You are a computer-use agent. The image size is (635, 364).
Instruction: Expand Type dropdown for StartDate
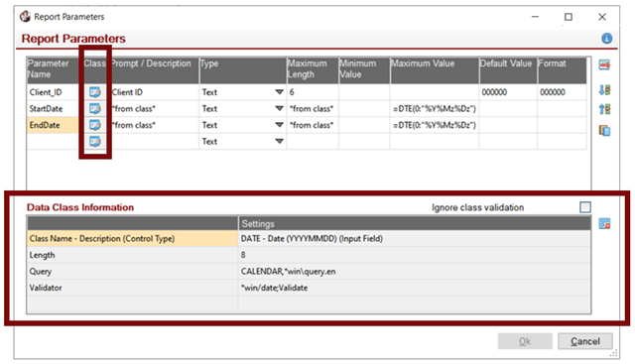pyautogui.click(x=279, y=108)
